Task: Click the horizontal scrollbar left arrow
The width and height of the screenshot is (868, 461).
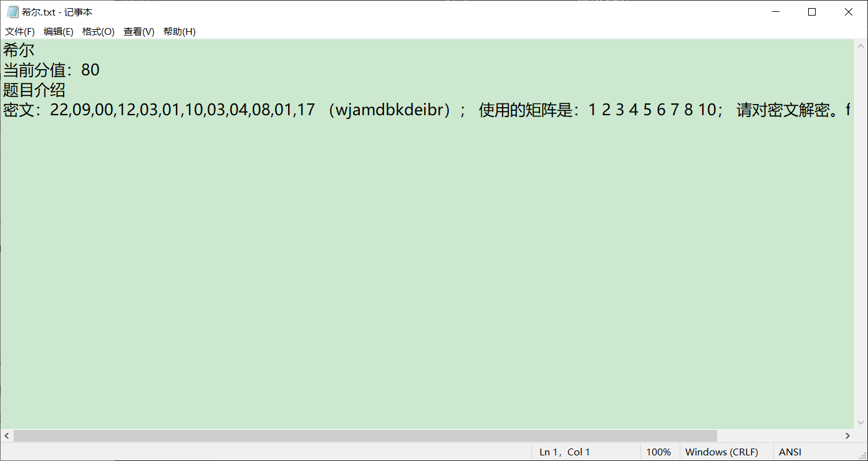Action: tap(7, 435)
